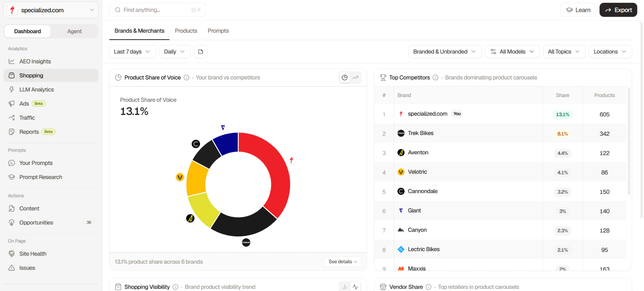Click the Trek logo below the donut chart
This screenshot has height=291, width=644.
pos(246,243)
